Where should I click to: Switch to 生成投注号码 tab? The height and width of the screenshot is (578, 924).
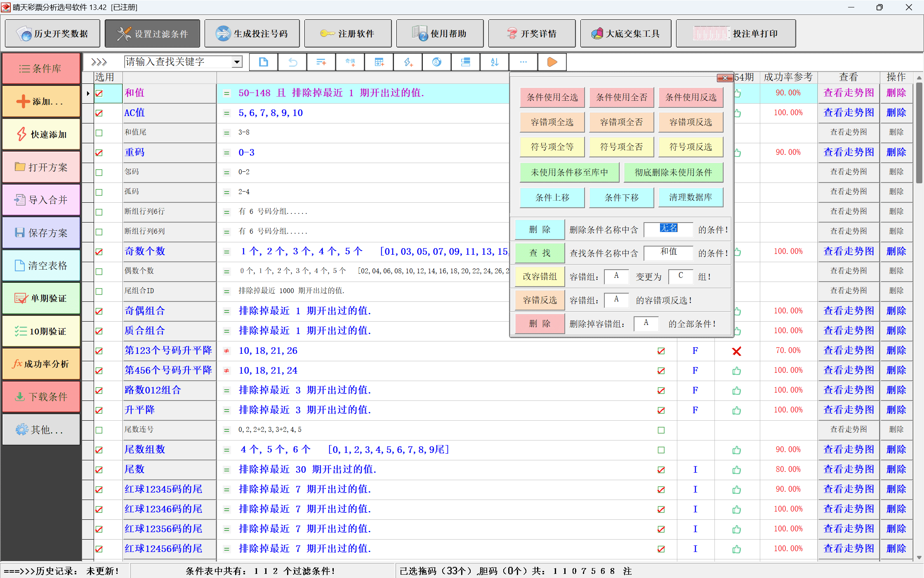click(x=252, y=34)
